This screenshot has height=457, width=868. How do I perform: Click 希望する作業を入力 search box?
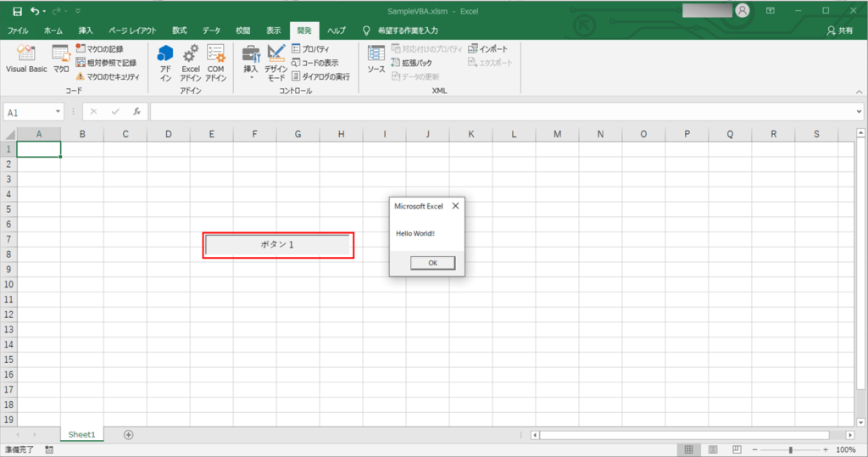click(407, 31)
